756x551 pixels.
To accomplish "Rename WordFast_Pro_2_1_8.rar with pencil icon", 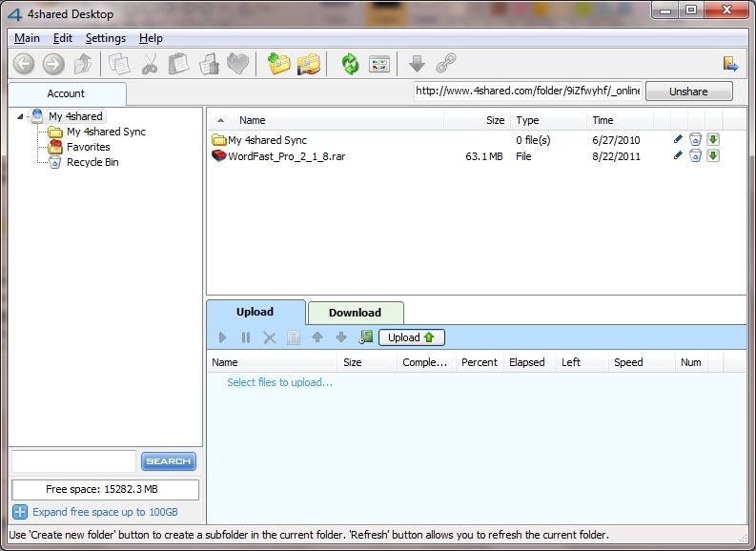I will point(678,155).
